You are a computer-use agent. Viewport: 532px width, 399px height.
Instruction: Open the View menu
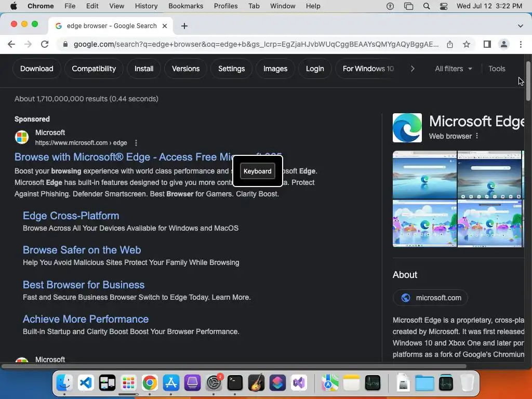[x=116, y=6]
